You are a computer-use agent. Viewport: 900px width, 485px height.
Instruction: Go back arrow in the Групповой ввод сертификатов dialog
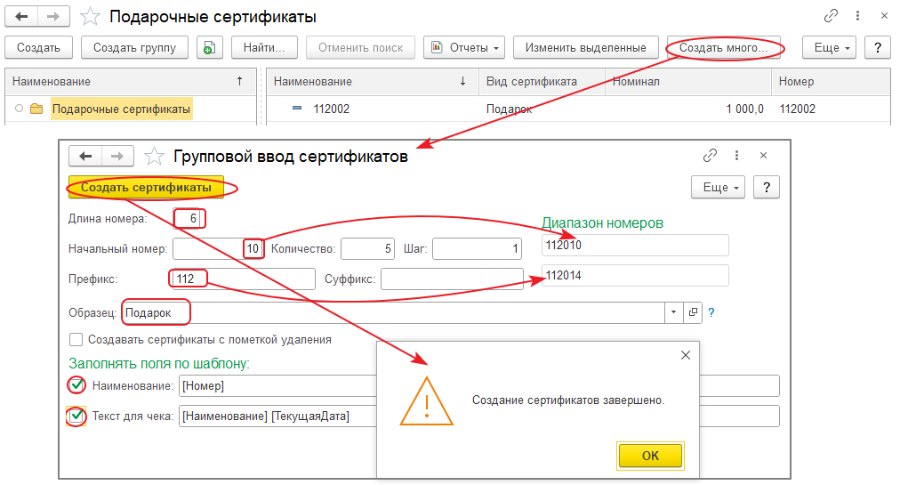(x=86, y=156)
